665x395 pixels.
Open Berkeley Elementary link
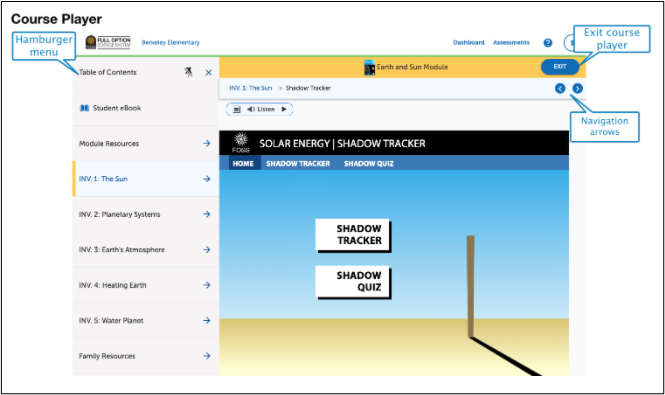coord(170,42)
